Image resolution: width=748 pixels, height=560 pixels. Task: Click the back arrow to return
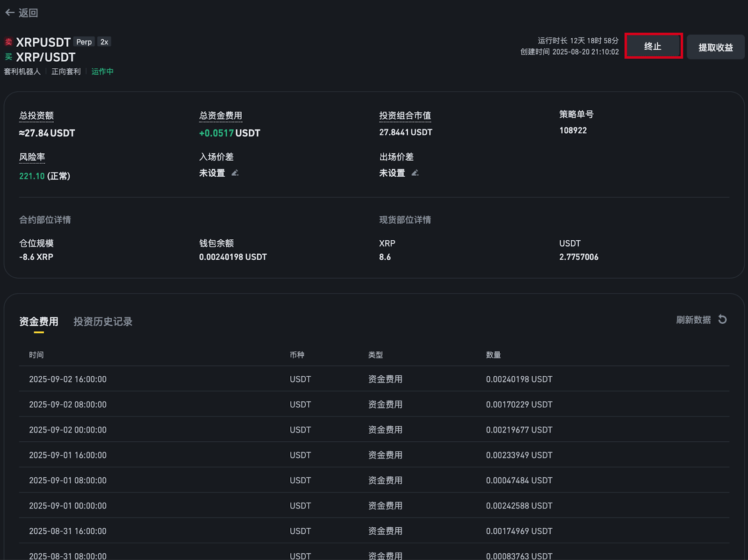[10, 13]
